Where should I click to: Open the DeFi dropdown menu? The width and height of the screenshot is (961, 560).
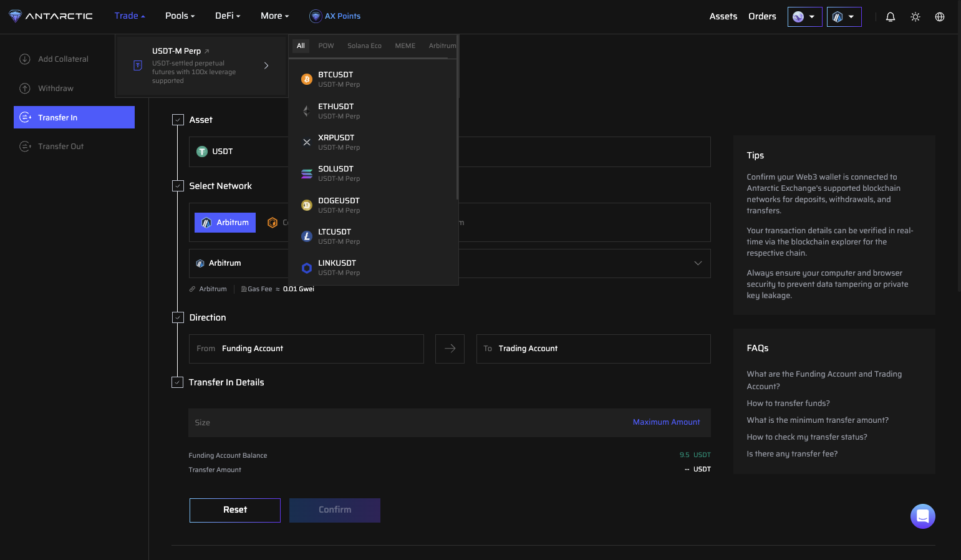pyautogui.click(x=228, y=16)
